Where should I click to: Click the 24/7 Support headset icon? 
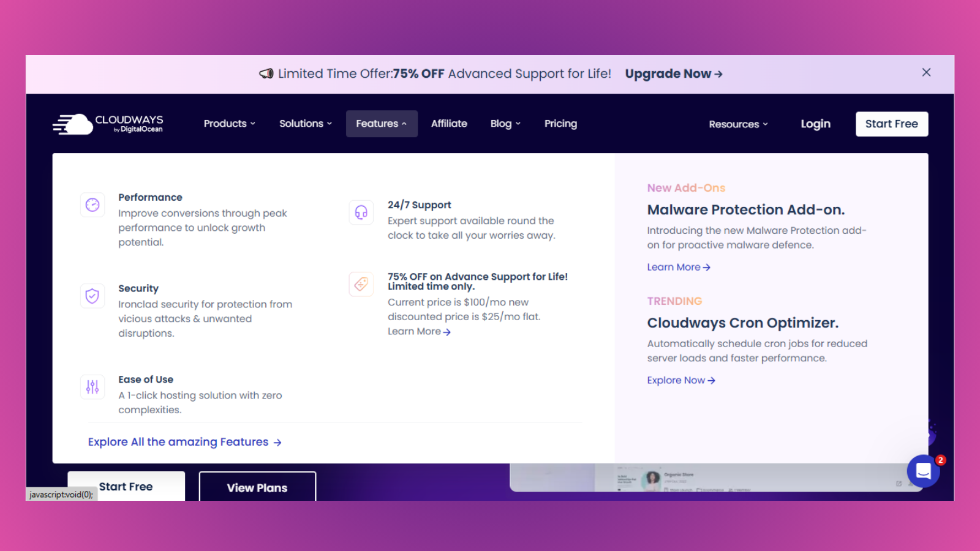[361, 212]
